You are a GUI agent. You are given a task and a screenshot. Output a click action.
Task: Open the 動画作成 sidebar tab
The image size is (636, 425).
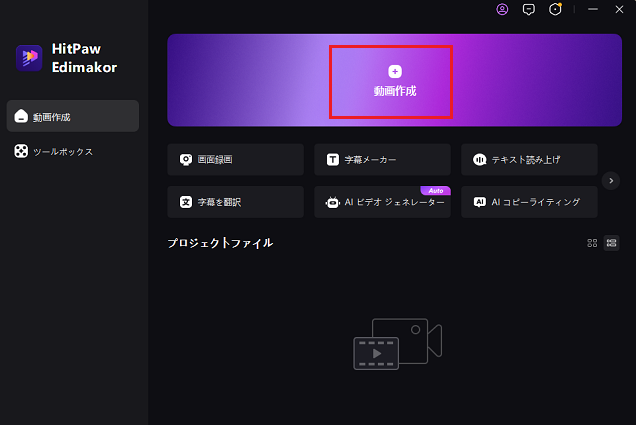point(70,117)
